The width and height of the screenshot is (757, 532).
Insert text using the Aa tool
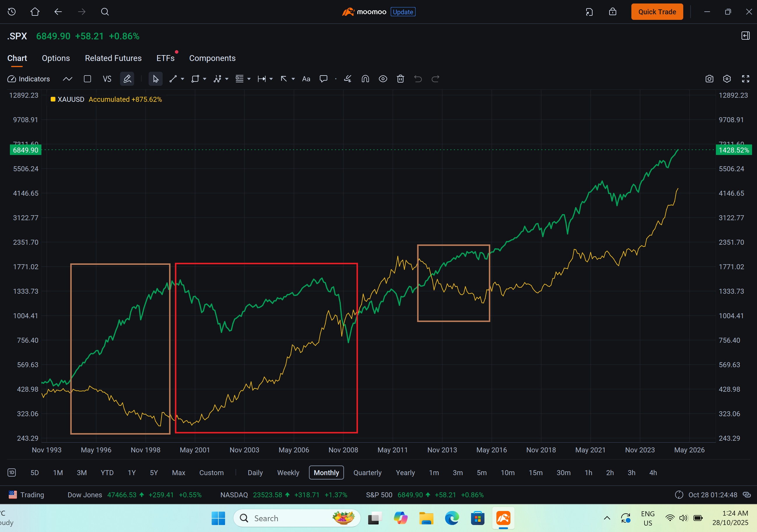click(x=306, y=79)
